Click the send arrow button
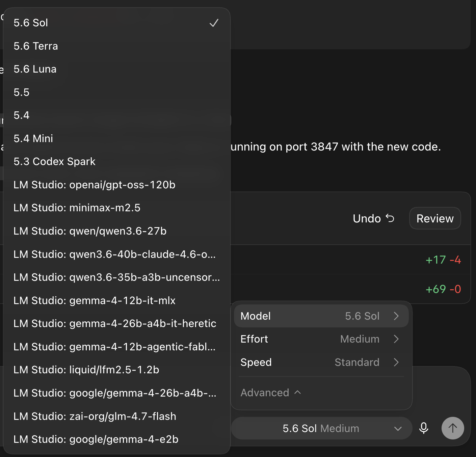The width and height of the screenshot is (476, 457). tap(453, 428)
